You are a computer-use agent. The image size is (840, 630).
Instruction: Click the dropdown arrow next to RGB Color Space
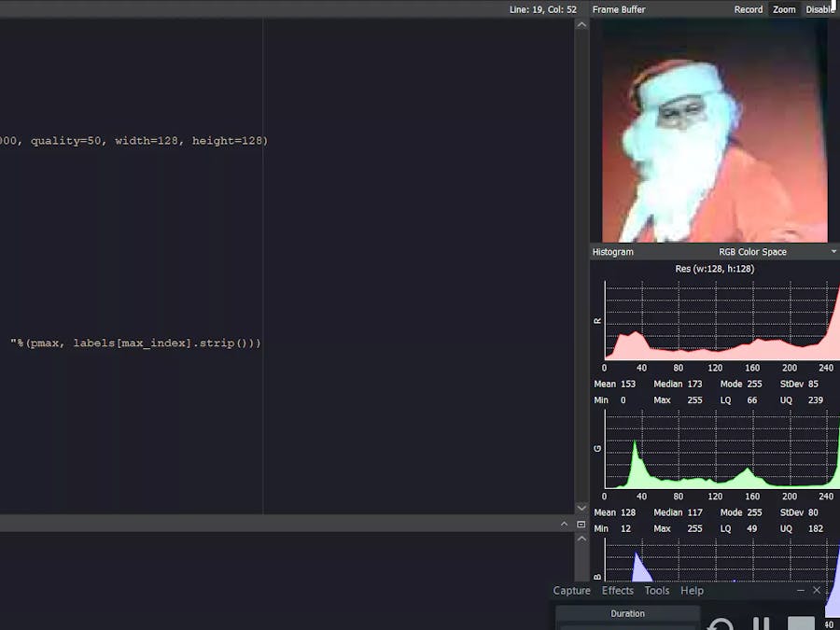(833, 251)
